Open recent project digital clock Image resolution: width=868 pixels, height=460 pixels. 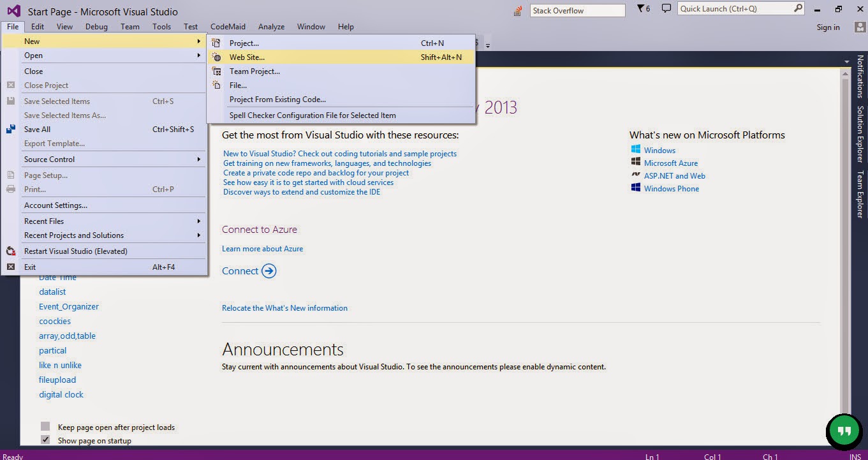click(x=61, y=395)
